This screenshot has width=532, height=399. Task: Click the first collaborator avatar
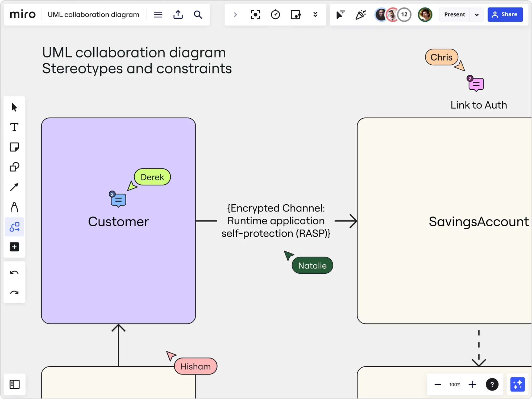[x=381, y=14]
